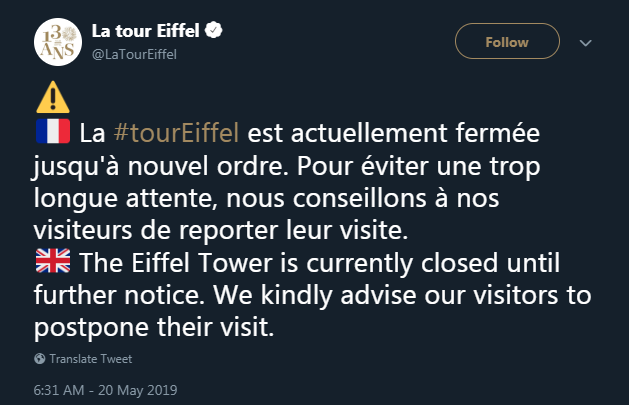
Task: Click the United Kingdom flag emoji
Action: (x=53, y=261)
